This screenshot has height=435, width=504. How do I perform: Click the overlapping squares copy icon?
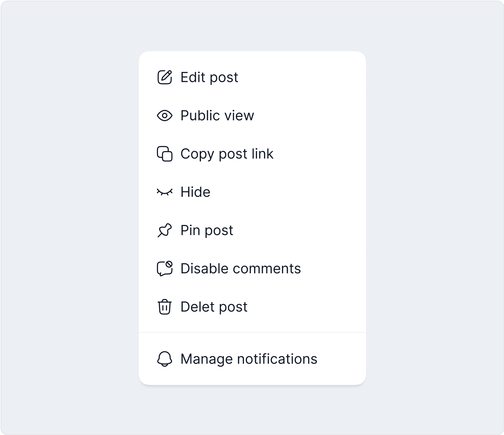tap(164, 154)
